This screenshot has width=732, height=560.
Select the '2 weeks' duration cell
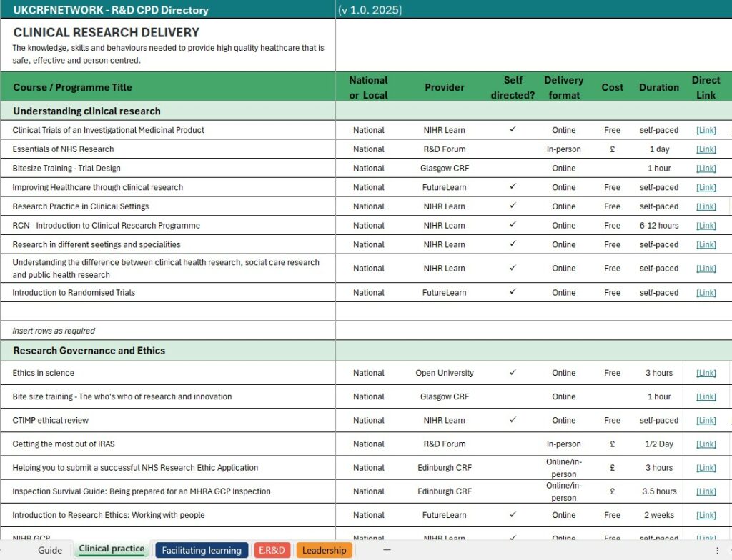(x=659, y=515)
